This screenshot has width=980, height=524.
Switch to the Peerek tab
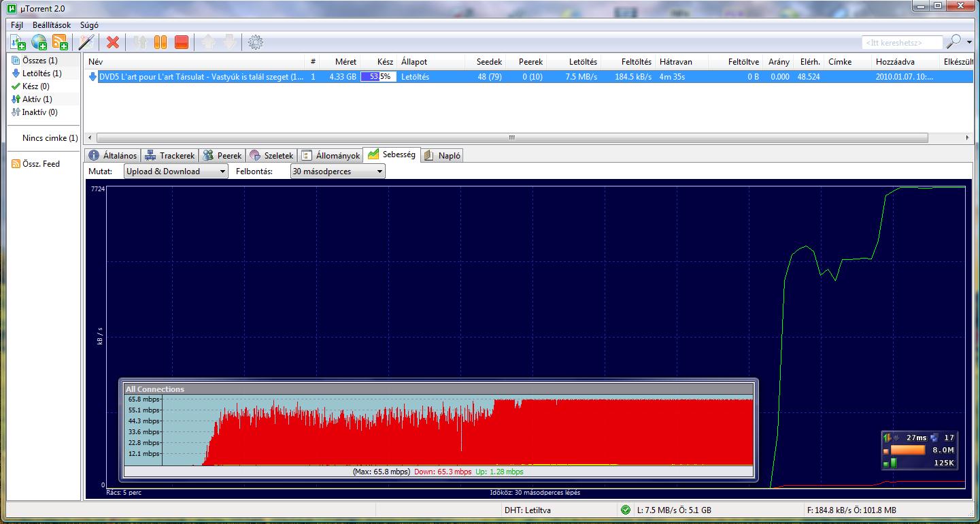click(x=222, y=156)
